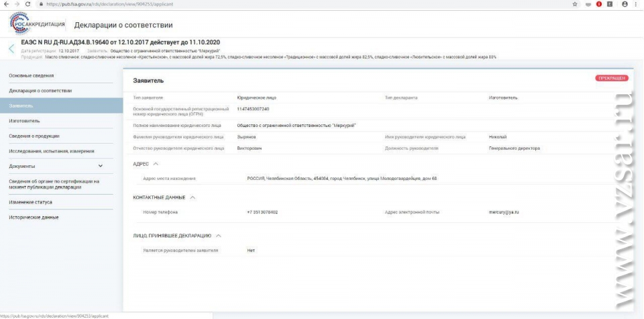Expand the Документы sidebar submenu
The image size is (644, 319).
pos(101,166)
